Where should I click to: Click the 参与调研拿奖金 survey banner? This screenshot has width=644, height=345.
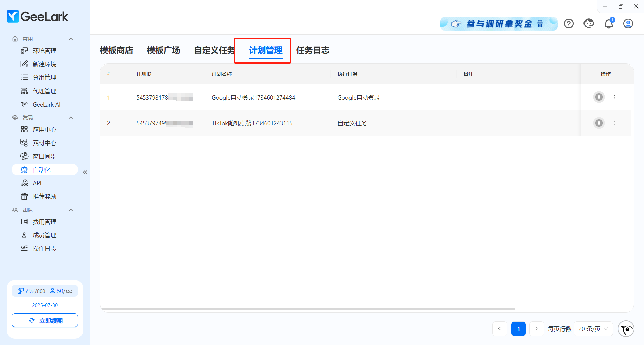(x=499, y=24)
